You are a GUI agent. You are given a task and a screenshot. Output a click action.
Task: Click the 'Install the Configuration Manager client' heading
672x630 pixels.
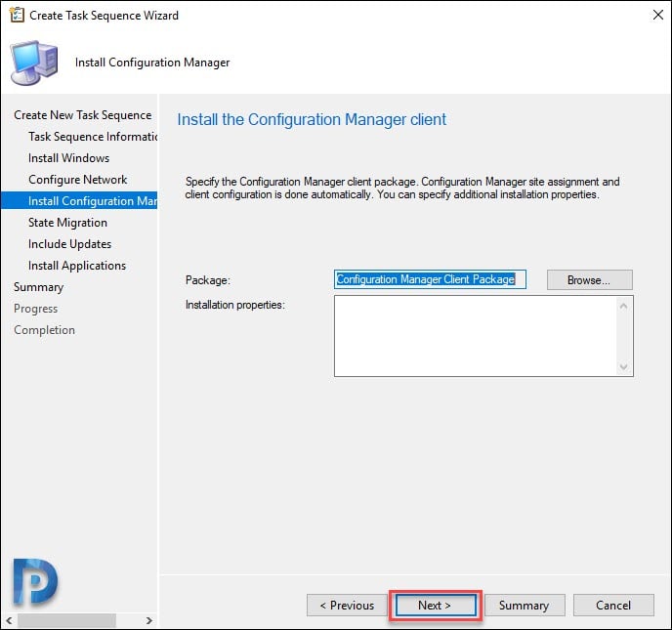pos(312,119)
